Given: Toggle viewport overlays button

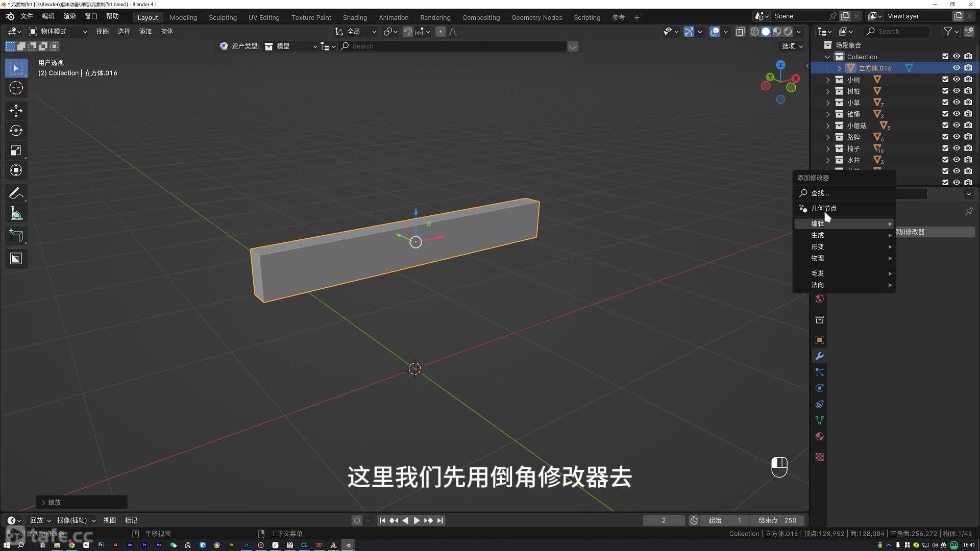Looking at the screenshot, I should tap(715, 32).
